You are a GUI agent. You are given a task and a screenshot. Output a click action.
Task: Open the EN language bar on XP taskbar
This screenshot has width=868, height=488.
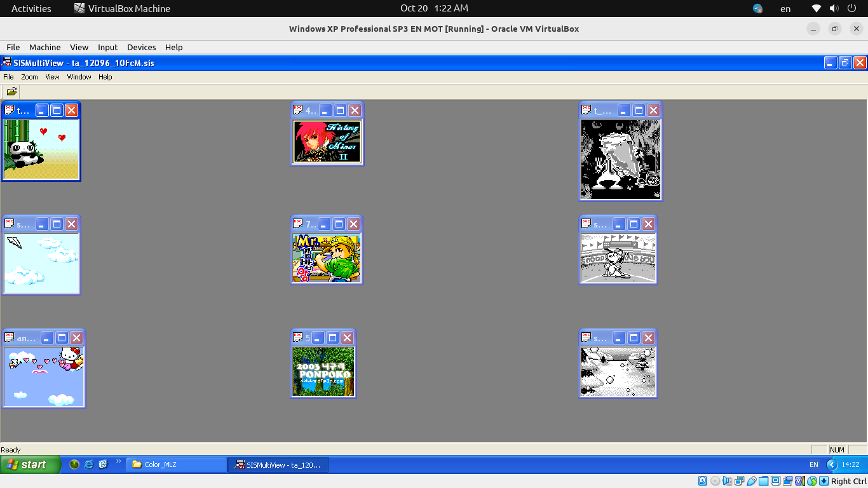point(813,464)
